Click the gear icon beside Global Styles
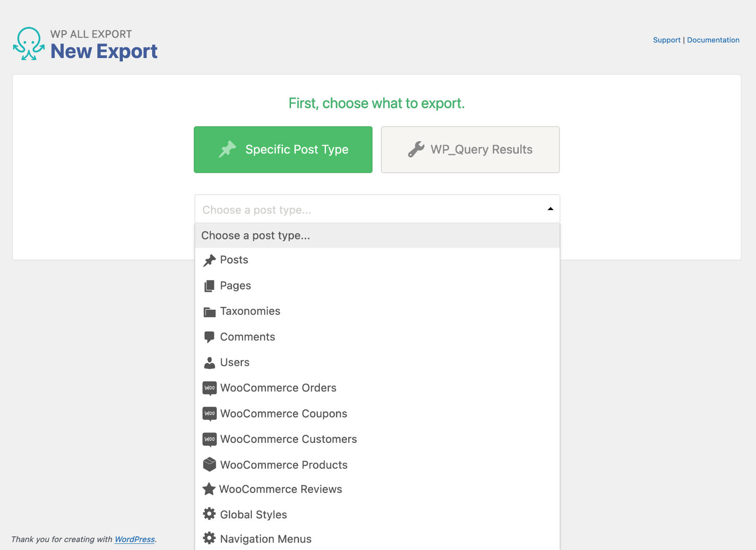The width and height of the screenshot is (756, 550). coord(209,514)
